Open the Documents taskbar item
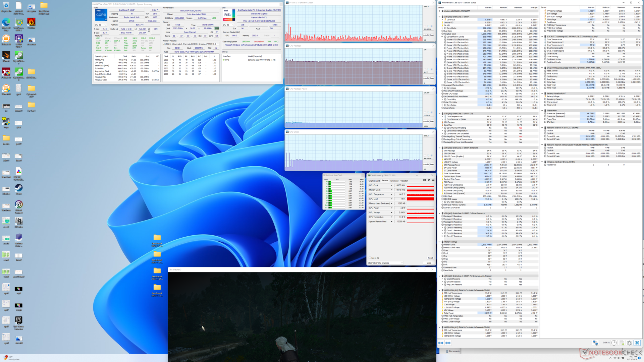Viewport: 644px width, 362px height. 452,351
